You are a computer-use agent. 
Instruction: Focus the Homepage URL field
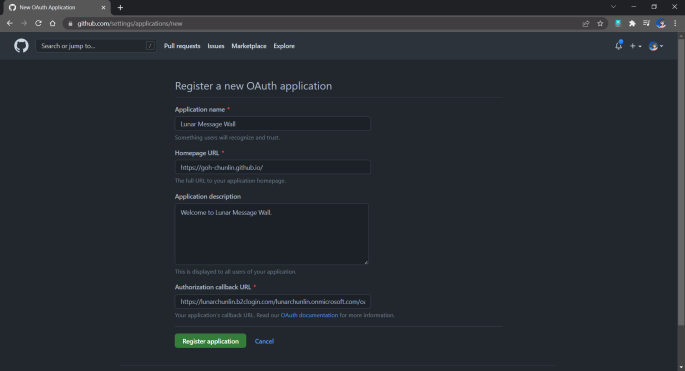(x=273, y=167)
